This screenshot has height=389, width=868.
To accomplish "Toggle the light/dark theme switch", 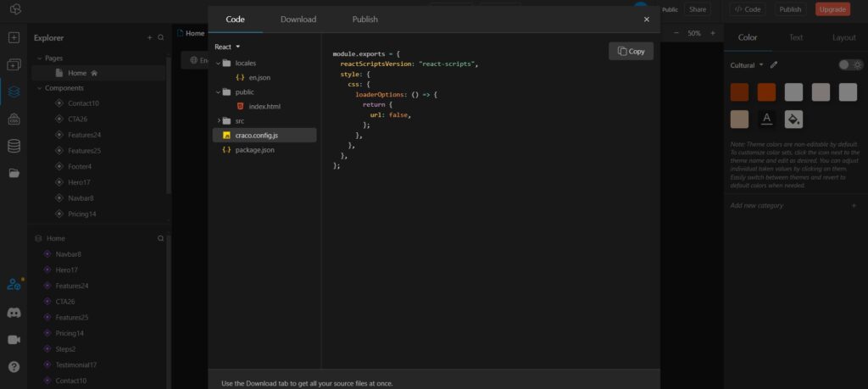I will (850, 64).
